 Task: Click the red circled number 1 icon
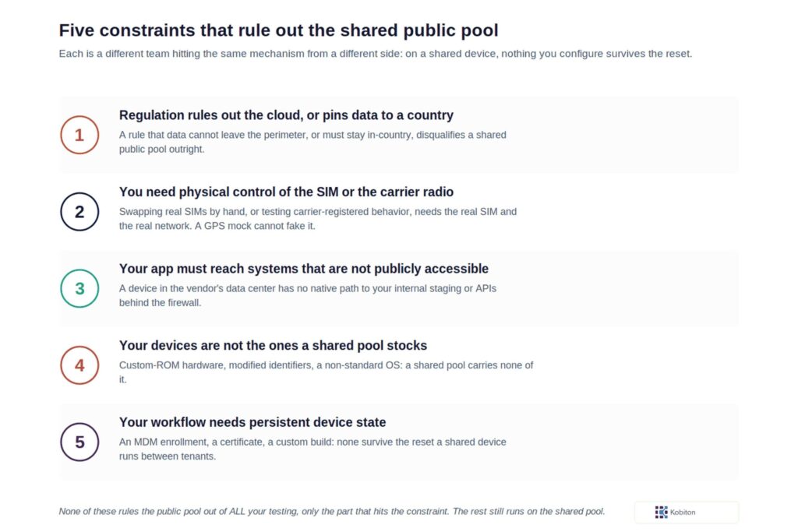79,135
